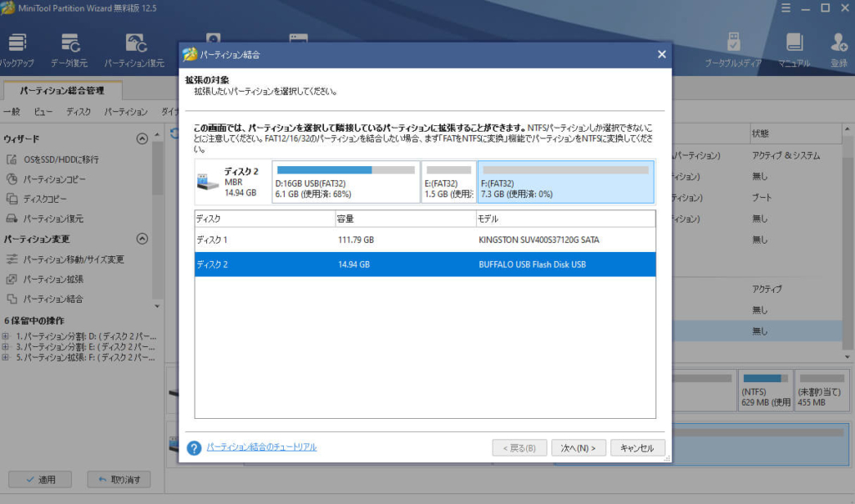Click the scroll up arrow of sidebar
Viewport: 855px width, 504px height.
click(x=157, y=134)
